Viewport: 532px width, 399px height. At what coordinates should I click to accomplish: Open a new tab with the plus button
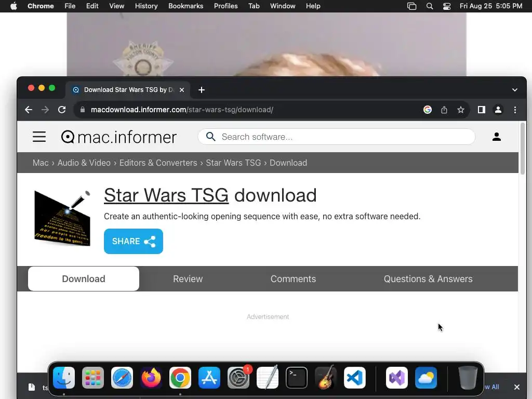(202, 90)
